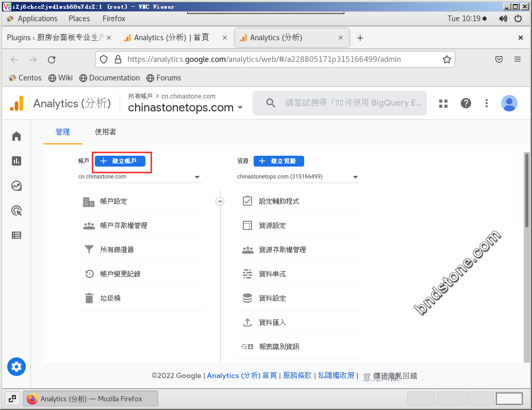
Task: Open the help question mark icon
Action: coord(466,103)
